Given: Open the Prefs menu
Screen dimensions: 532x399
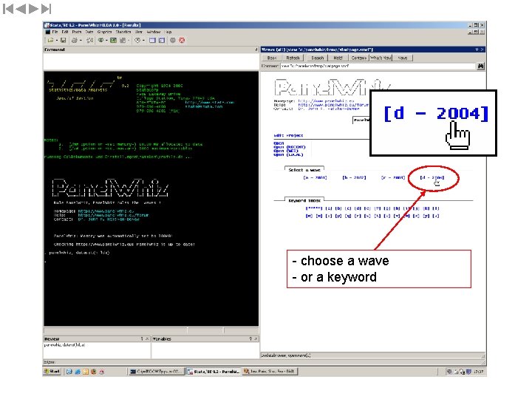Looking at the screenshot, I should tap(77, 32).
